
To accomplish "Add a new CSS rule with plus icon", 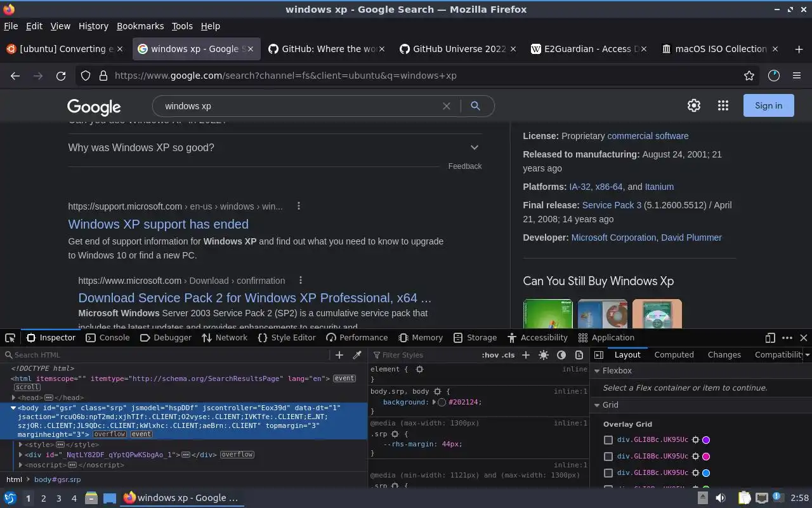I will pyautogui.click(x=526, y=355).
